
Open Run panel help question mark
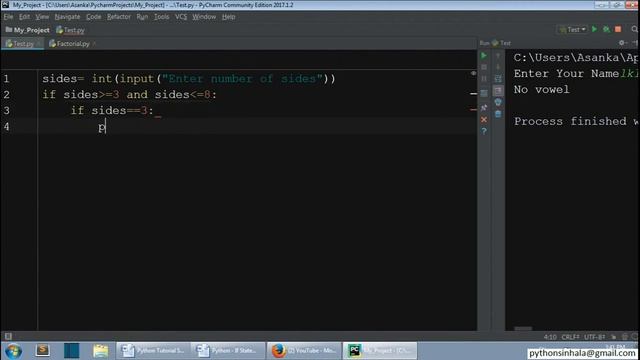pyautogui.click(x=484, y=131)
